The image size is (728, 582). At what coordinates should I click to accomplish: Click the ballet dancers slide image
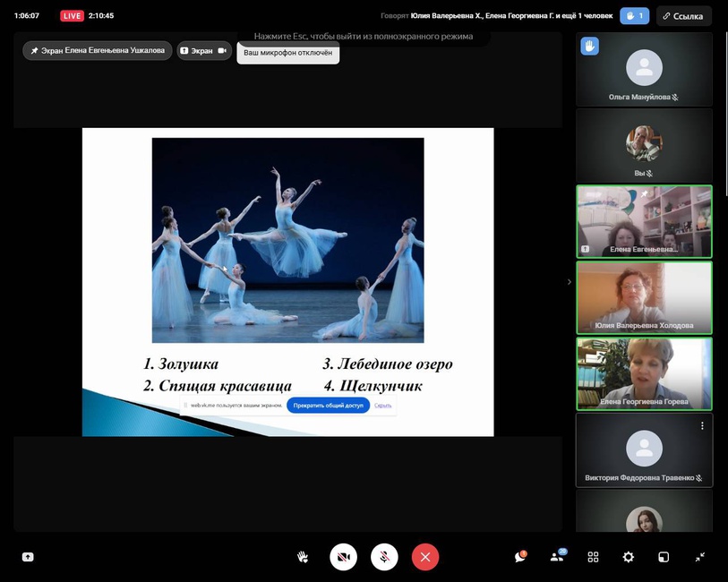coord(287,240)
